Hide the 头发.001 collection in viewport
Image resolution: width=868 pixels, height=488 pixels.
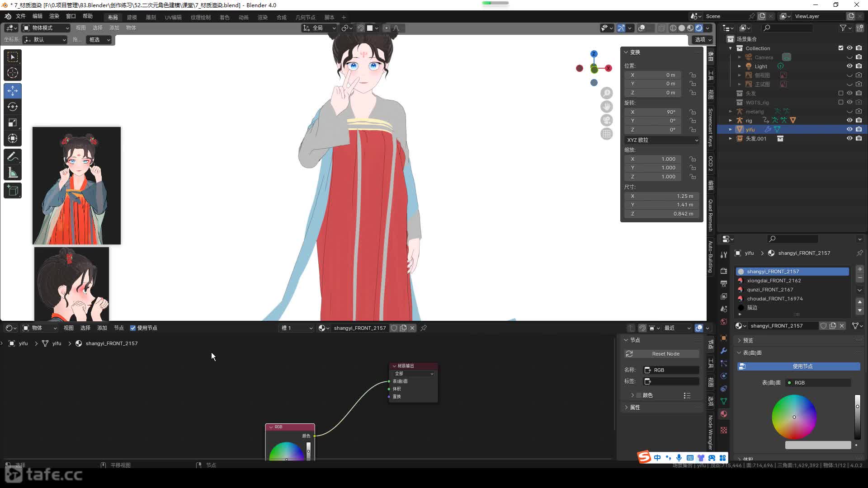(849, 138)
